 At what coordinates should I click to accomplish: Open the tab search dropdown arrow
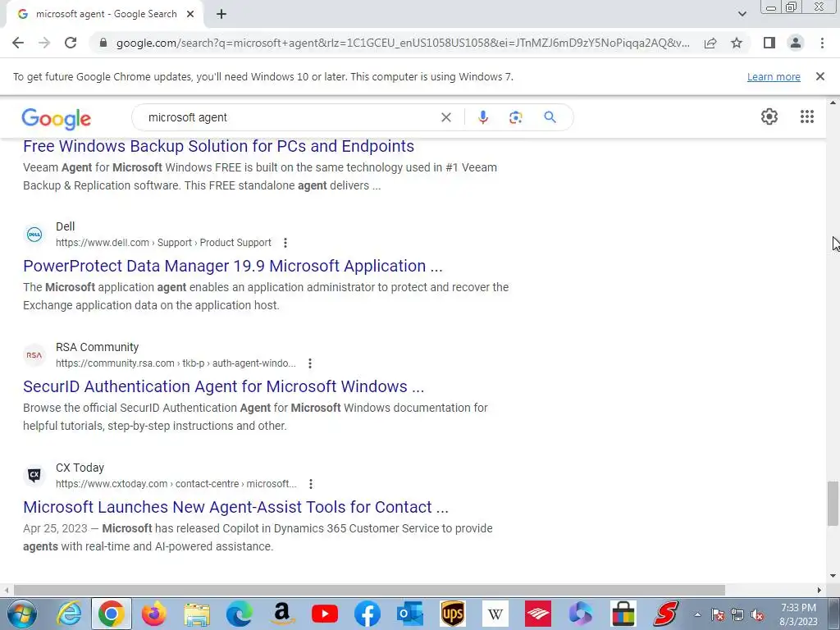(x=742, y=14)
